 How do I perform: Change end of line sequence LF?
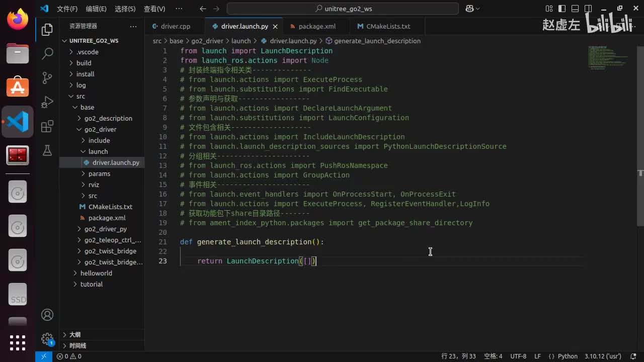coord(537,356)
